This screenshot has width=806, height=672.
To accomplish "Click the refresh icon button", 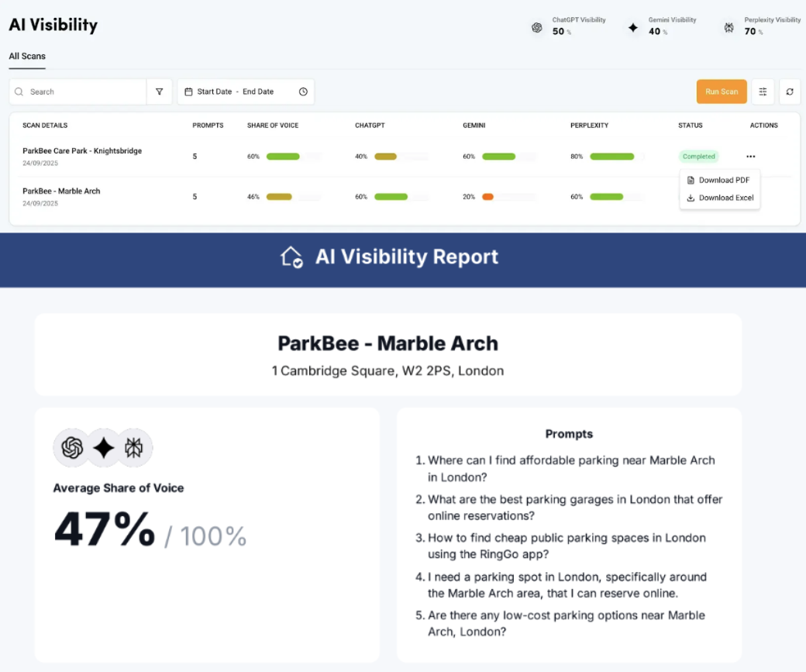I will pyautogui.click(x=790, y=91).
